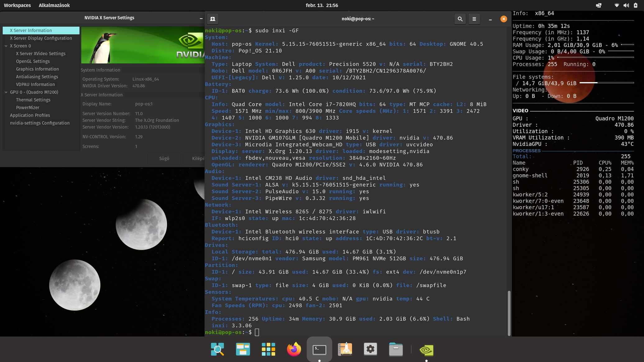Open nvidia-settings Configuration page

click(x=40, y=123)
